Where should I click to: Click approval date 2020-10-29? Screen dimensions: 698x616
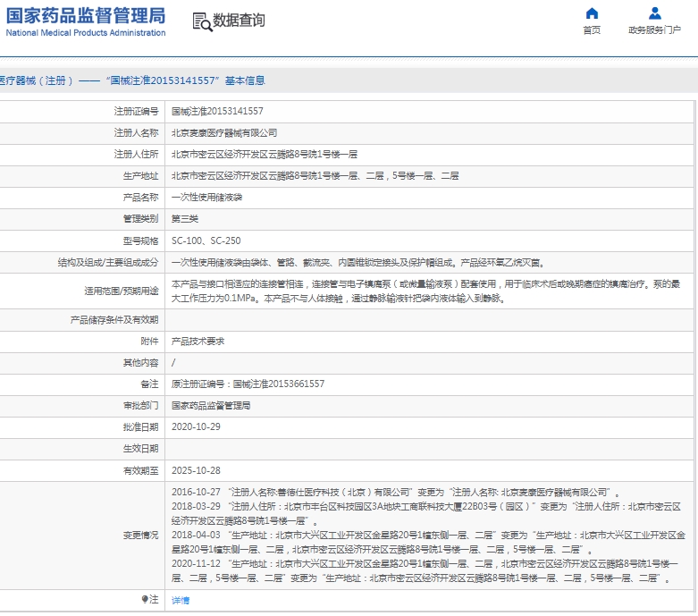[x=196, y=426]
